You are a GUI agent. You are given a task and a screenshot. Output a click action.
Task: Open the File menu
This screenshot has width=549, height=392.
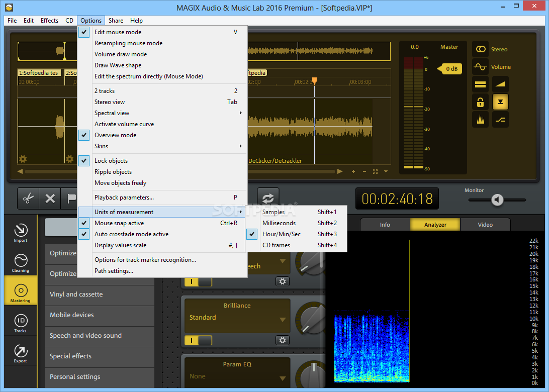click(x=12, y=20)
